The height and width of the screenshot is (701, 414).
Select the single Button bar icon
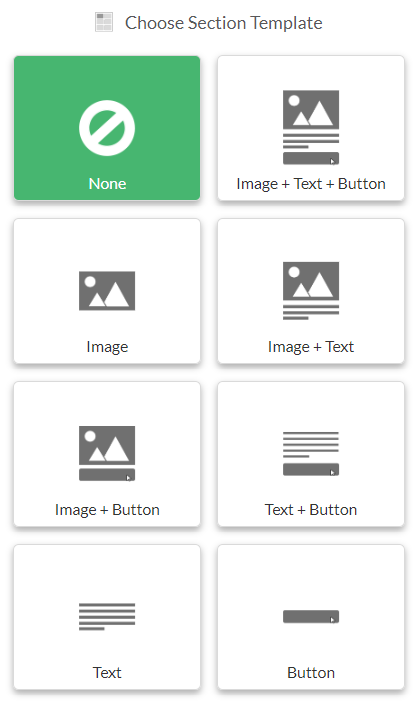(311, 617)
